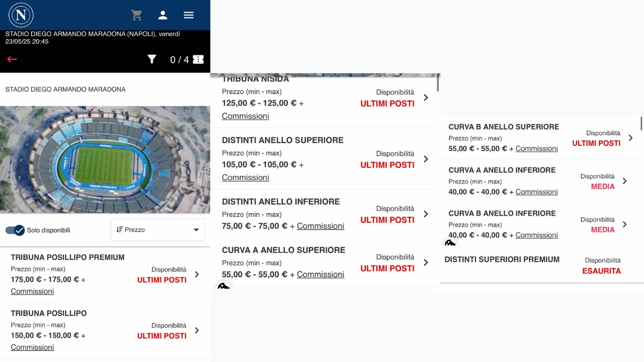644x362 pixels.
Task: Click the sector list scrollbar
Action: 438,83
